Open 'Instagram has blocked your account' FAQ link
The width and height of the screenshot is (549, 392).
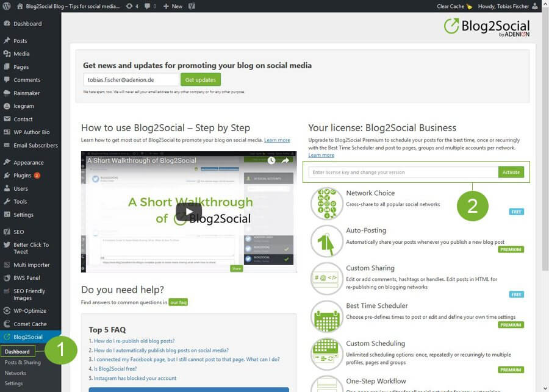(x=135, y=378)
